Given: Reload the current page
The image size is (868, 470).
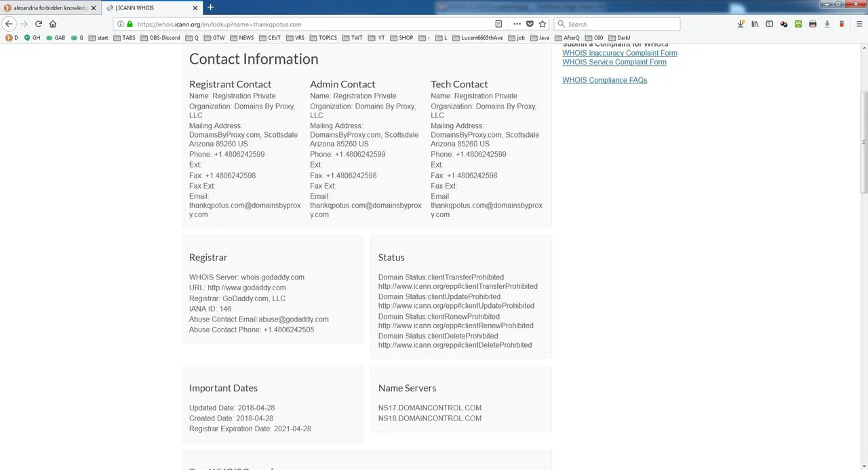Looking at the screenshot, I should (39, 24).
